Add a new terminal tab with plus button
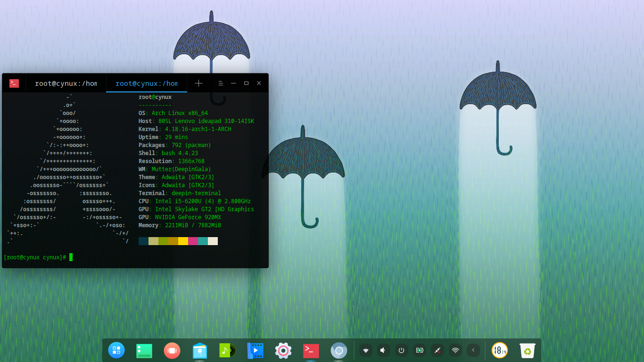 (199, 83)
